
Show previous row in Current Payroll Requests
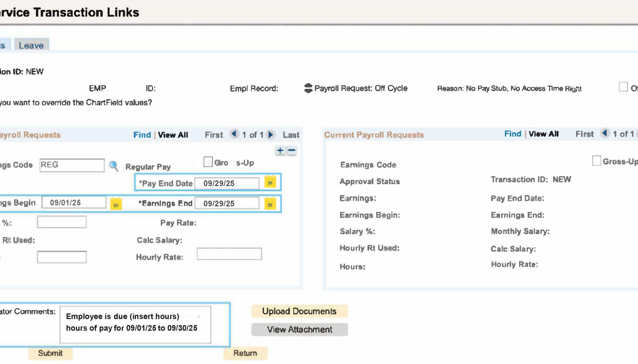click(x=605, y=133)
